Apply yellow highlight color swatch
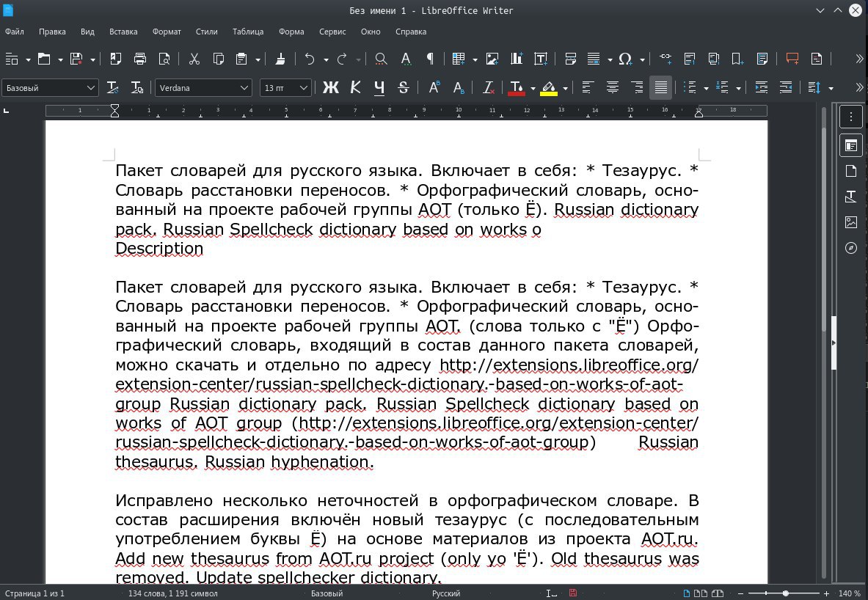The height and width of the screenshot is (600, 868). 549,88
